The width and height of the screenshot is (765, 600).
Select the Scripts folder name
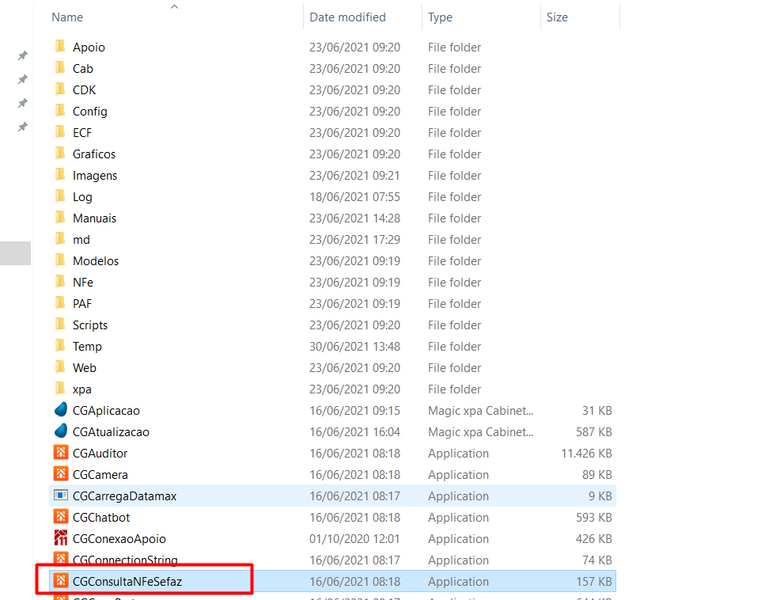pos(90,325)
